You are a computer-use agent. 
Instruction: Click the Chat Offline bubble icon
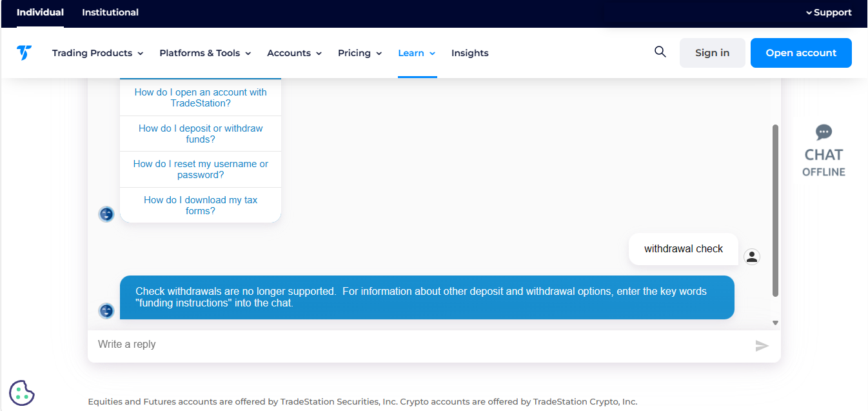point(824,133)
